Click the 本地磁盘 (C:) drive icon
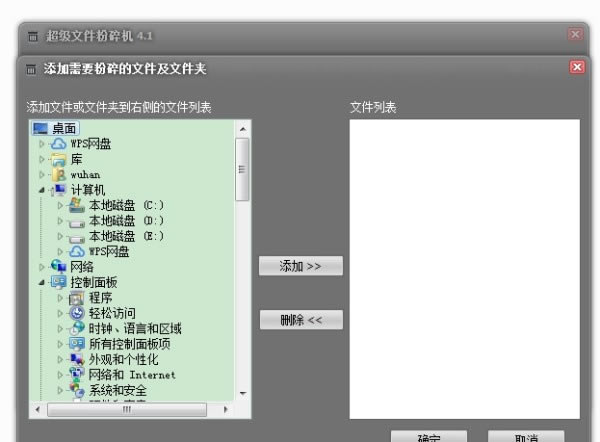Screen dimensions: 600x442 (x=77, y=206)
